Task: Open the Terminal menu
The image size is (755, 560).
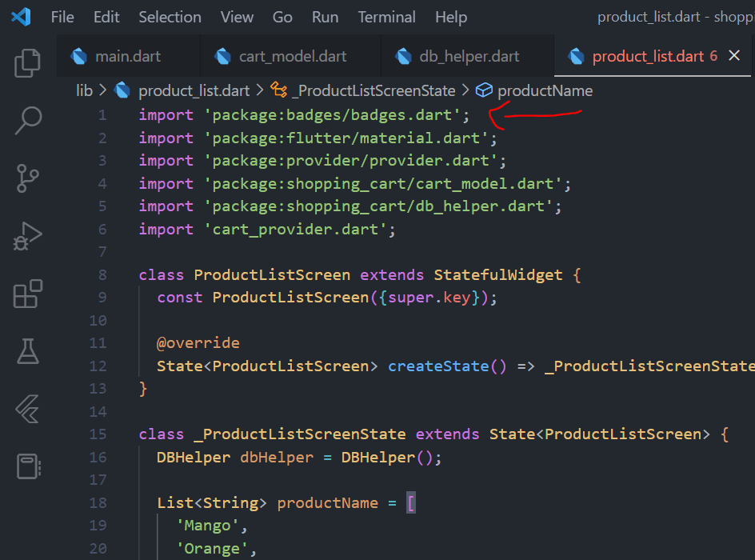Action: pos(386,18)
